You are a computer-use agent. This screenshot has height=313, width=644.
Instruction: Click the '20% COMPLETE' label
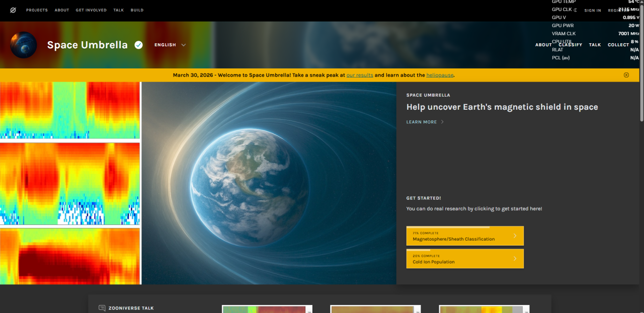[426, 256]
